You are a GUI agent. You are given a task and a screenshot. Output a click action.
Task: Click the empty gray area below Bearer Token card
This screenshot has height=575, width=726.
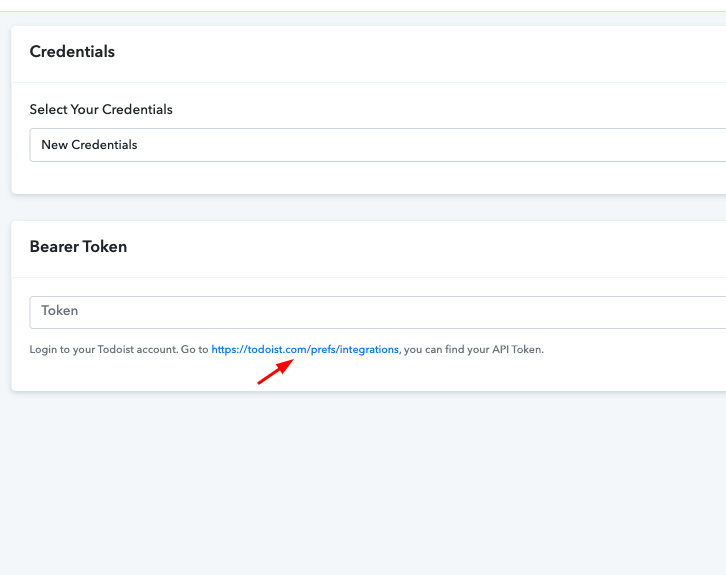click(x=360, y=480)
